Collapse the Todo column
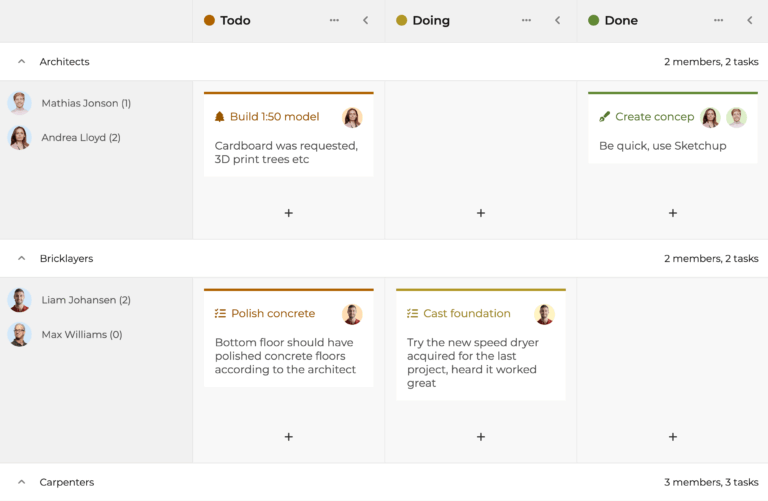The width and height of the screenshot is (768, 501). click(x=366, y=20)
